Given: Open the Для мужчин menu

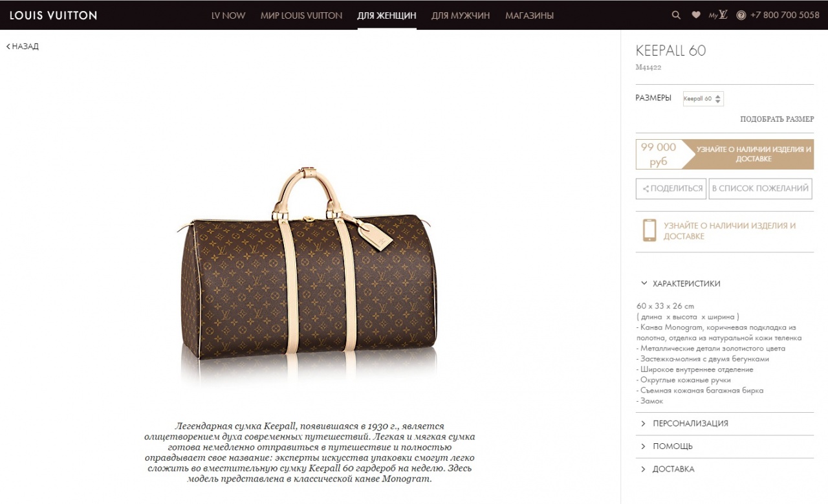Looking at the screenshot, I should pyautogui.click(x=461, y=15).
